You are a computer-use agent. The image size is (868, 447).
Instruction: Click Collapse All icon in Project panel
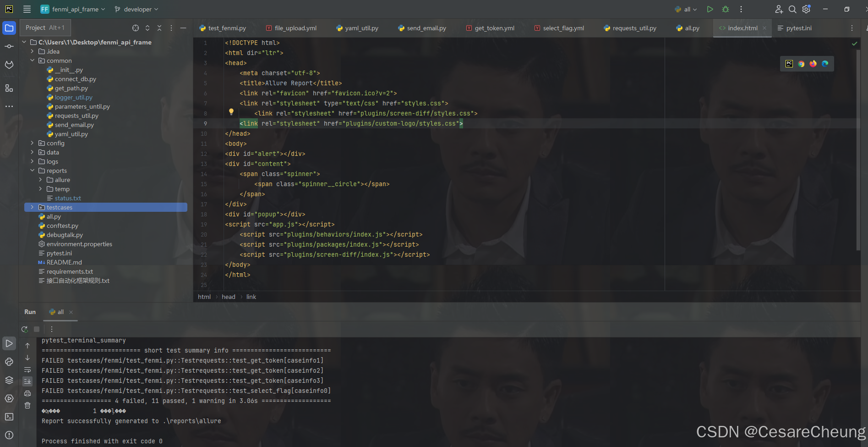coord(159,28)
